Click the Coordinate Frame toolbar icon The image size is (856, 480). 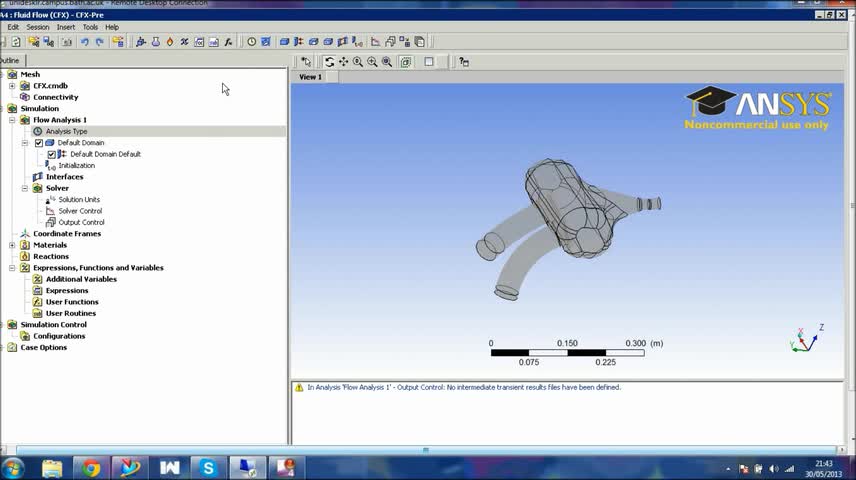coord(141,42)
